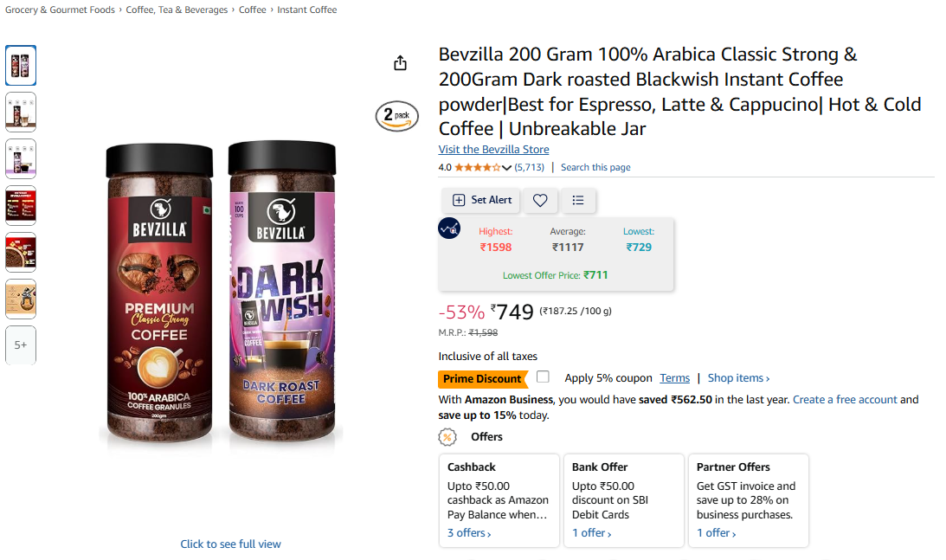
Task: Open coupon Terms link
Action: [x=674, y=378]
